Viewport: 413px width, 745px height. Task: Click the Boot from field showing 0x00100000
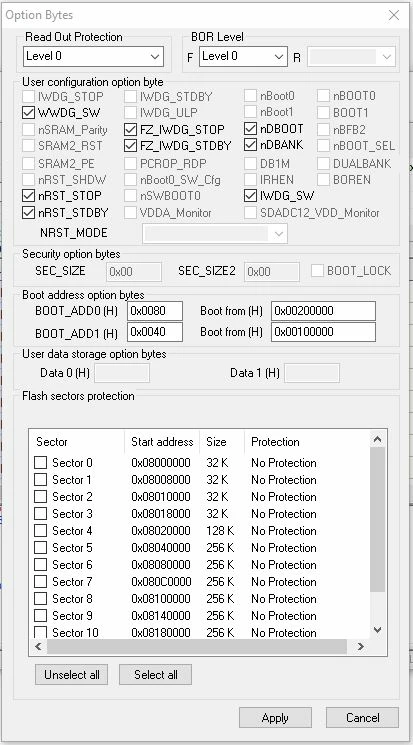(323, 332)
